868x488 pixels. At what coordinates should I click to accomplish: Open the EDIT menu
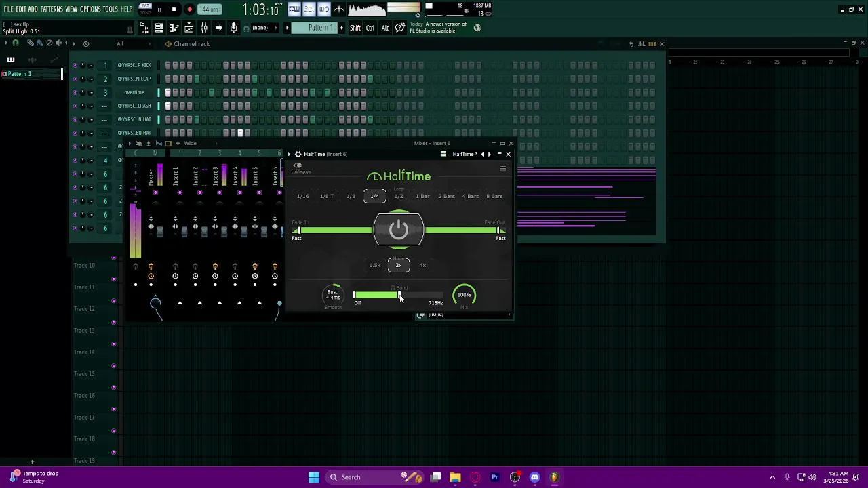(21, 9)
